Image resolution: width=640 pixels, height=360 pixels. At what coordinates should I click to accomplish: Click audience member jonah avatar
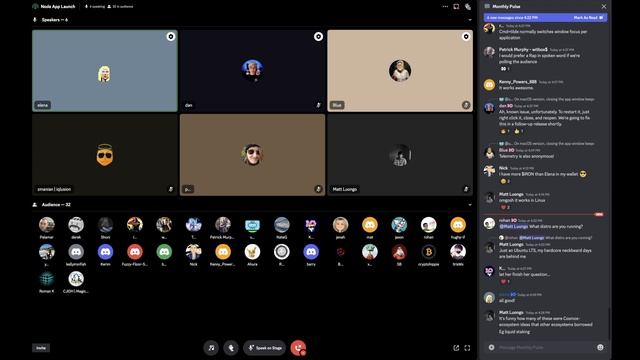(x=340, y=225)
